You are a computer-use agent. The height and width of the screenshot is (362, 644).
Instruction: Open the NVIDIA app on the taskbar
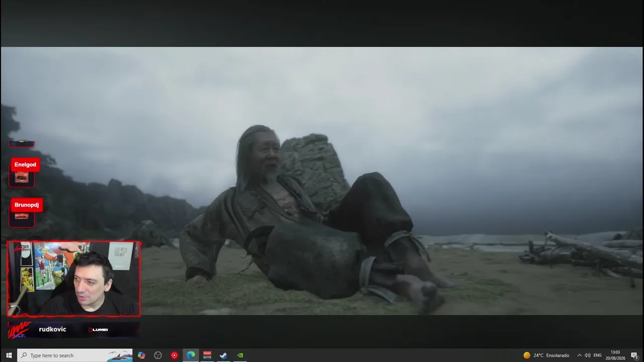click(240, 355)
